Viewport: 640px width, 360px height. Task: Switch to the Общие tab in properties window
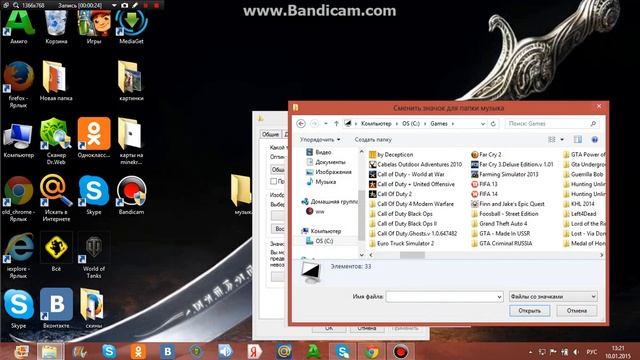(x=271, y=134)
